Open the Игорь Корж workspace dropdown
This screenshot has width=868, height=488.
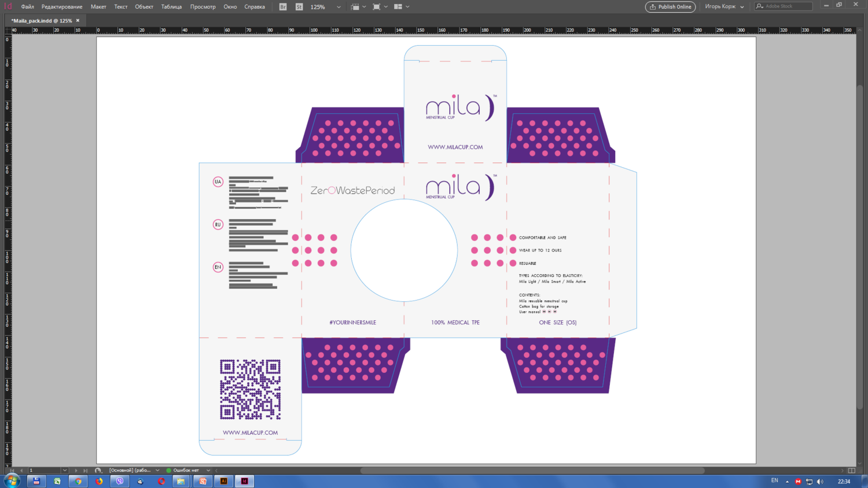[x=724, y=7]
